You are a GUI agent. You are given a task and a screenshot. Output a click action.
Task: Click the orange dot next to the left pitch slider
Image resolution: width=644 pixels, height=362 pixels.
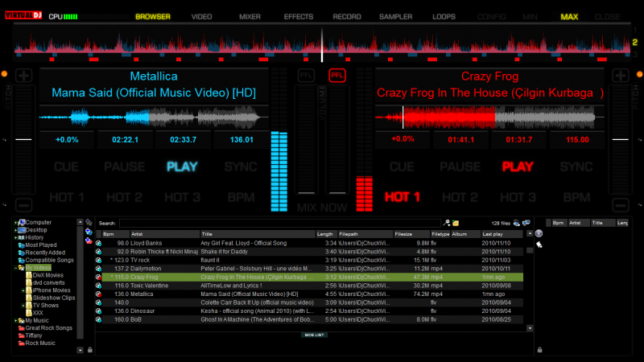pos(4,74)
